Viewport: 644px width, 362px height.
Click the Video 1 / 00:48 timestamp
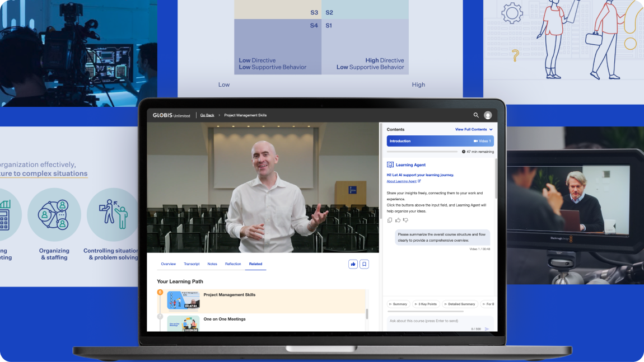pos(480,249)
